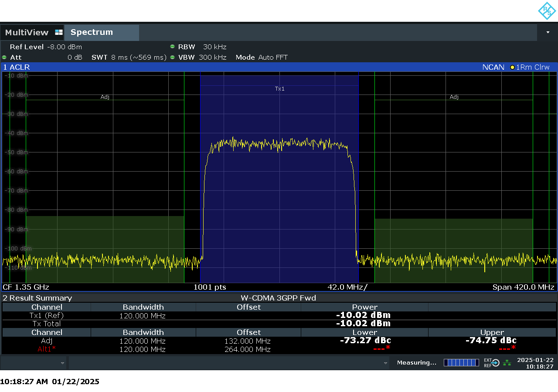Open the 1Rm Clrw trace settings

(533, 67)
